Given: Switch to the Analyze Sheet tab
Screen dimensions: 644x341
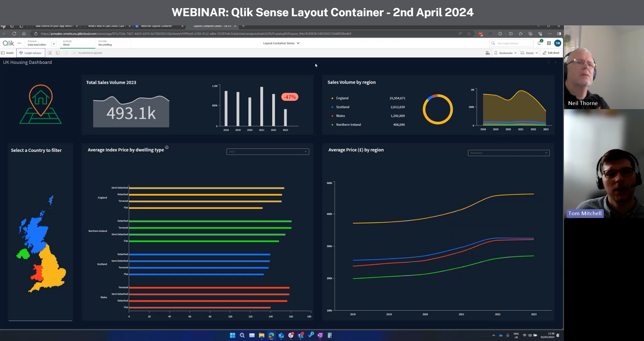Looking at the screenshot, I should click(x=77, y=43).
